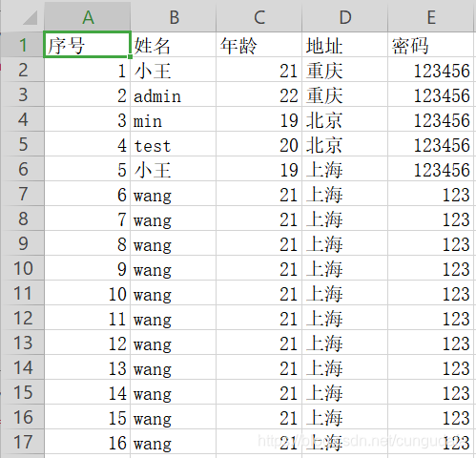Screen dimensions: 476x458
Task: Click the 北京 address cell in row 4
Action: (x=345, y=119)
